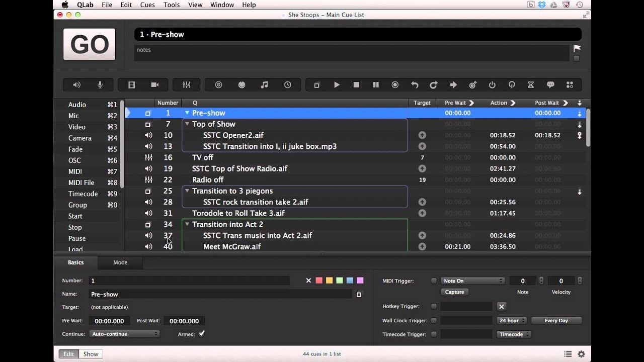644x362 pixels.
Task: Add a Pause cue from toolbar
Action: pyautogui.click(x=375, y=85)
